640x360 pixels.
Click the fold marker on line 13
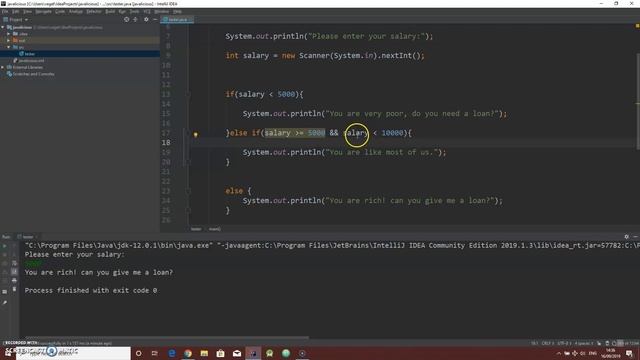point(188,94)
